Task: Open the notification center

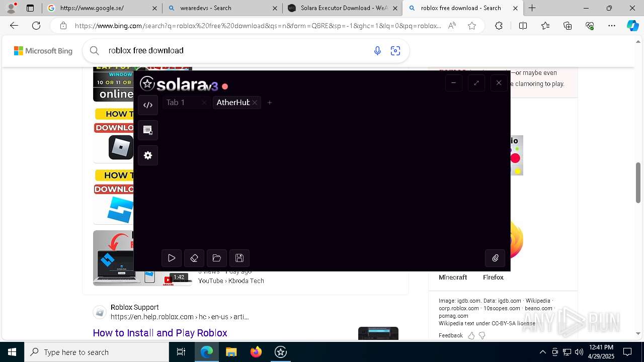Action: tap(627, 352)
